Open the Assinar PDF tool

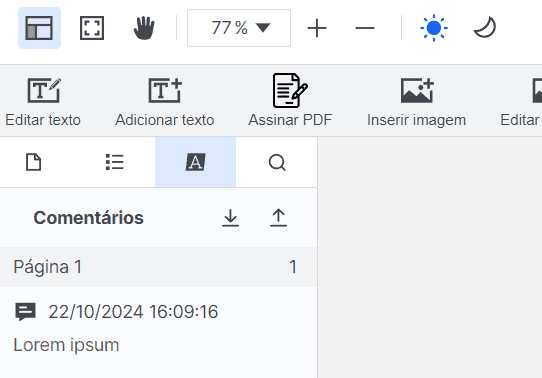(x=290, y=101)
